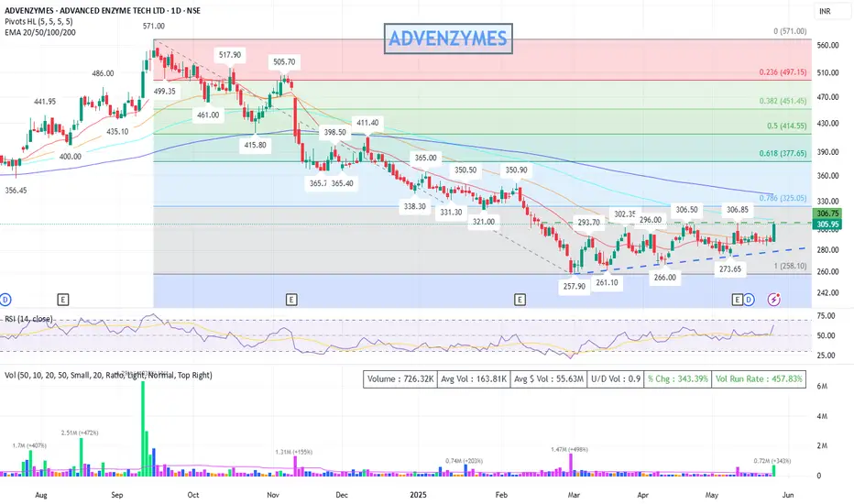
Task: Click the 302.35 pivot high label
Action: [624, 214]
